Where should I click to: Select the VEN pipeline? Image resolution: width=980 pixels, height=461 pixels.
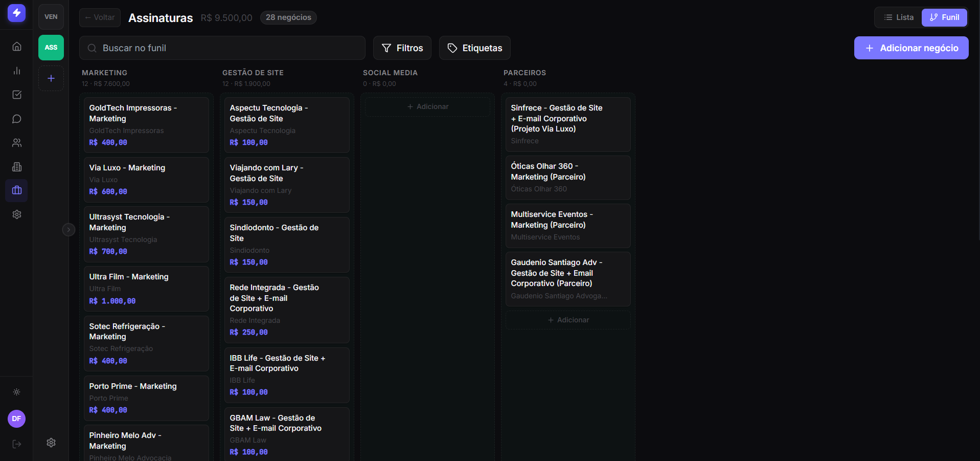pyautogui.click(x=51, y=17)
